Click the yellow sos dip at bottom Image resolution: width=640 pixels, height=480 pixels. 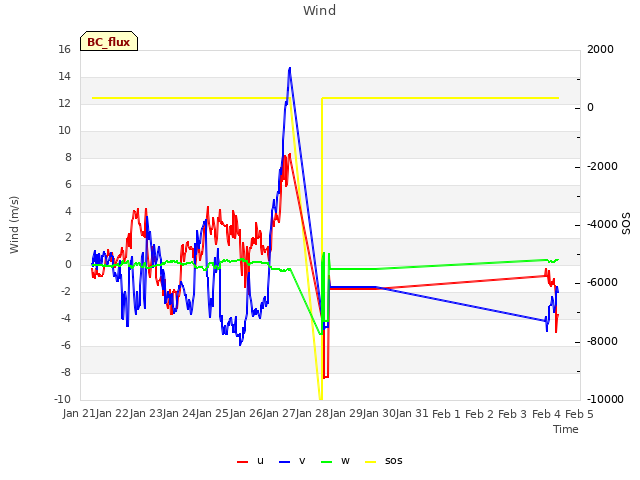point(320,398)
